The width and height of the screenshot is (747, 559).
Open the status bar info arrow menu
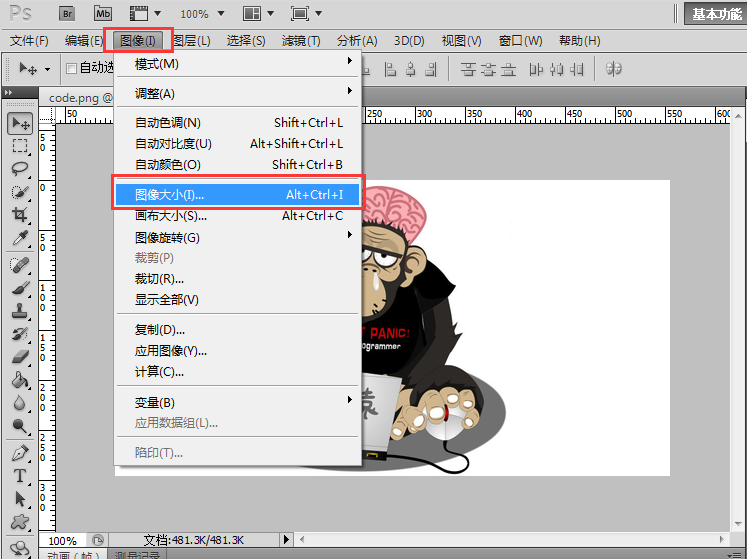(x=286, y=539)
